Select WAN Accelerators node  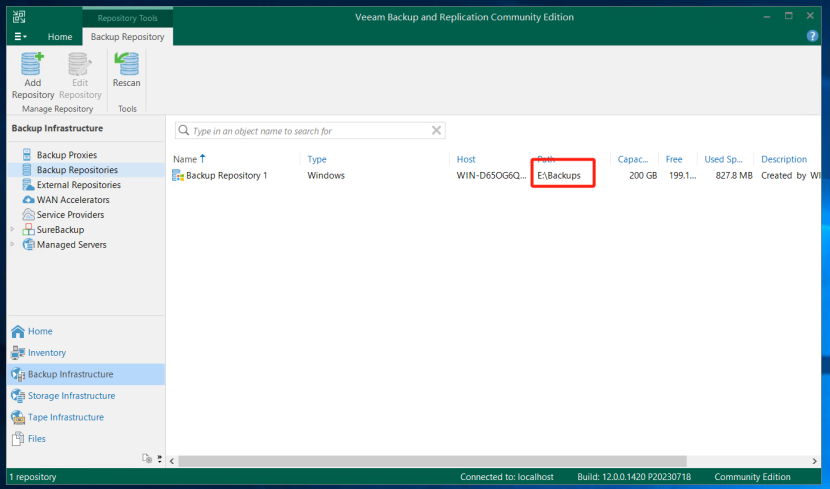pyautogui.click(x=73, y=200)
